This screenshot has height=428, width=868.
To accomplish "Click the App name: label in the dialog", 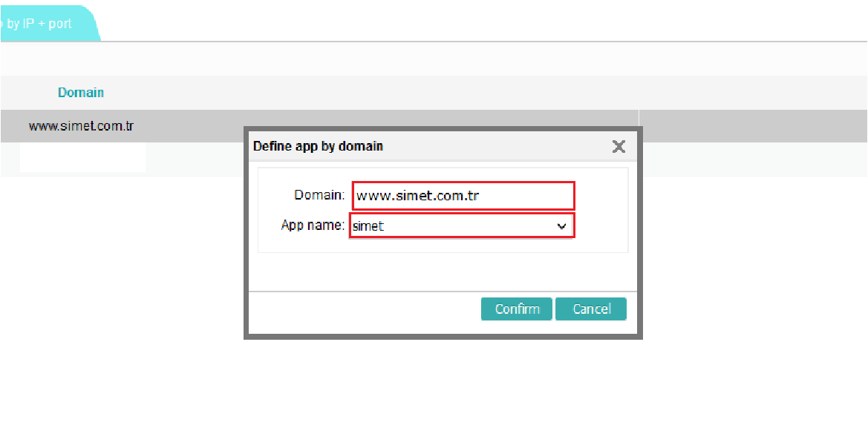I will (x=313, y=225).
